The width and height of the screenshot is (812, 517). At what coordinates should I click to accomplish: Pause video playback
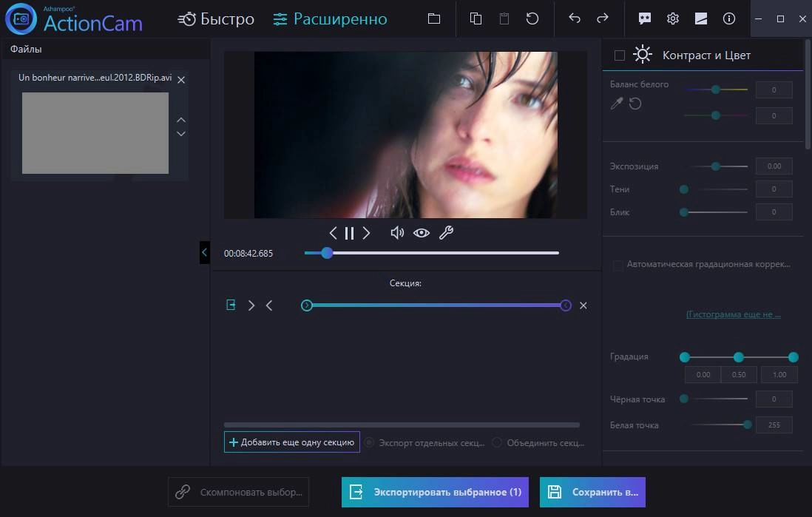(350, 233)
